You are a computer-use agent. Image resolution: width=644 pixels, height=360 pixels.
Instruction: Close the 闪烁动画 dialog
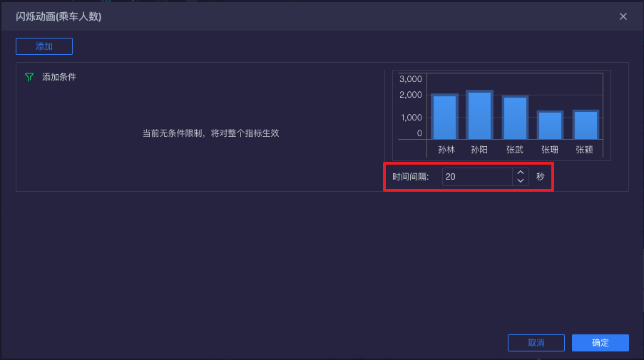point(623,16)
